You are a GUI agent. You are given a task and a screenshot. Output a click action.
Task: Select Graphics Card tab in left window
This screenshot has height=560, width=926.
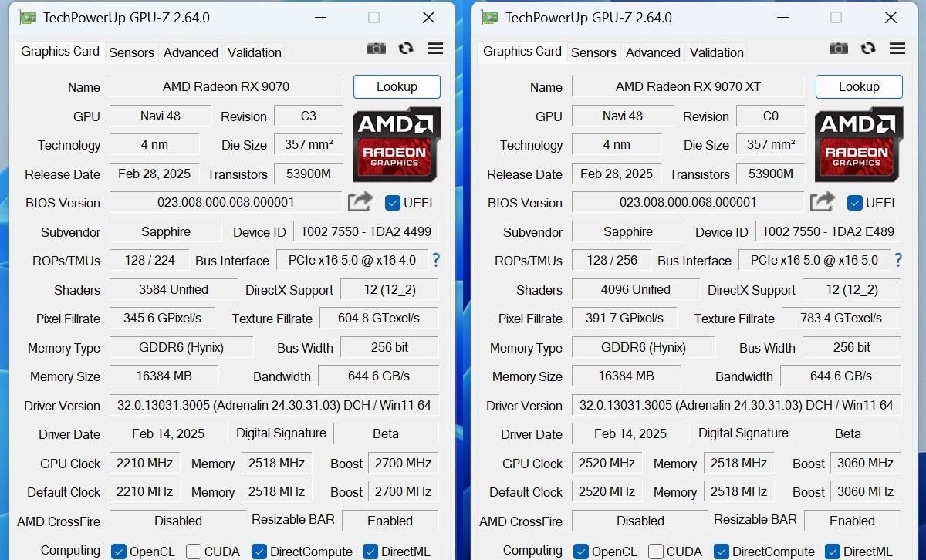click(60, 51)
